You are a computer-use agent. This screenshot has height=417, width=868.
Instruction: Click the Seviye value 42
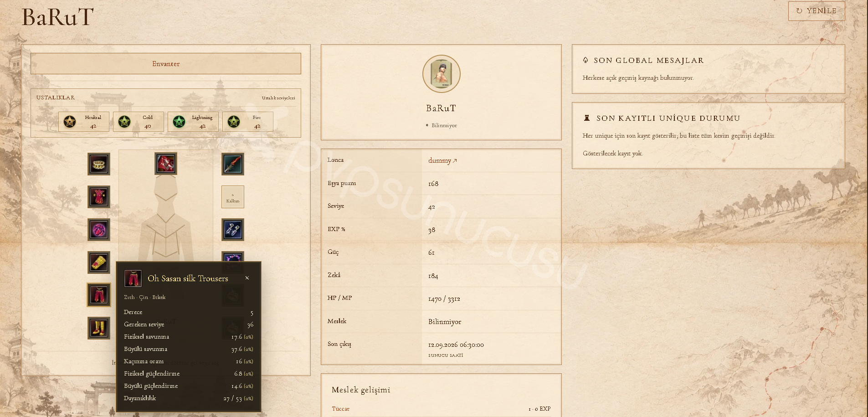pos(431,207)
